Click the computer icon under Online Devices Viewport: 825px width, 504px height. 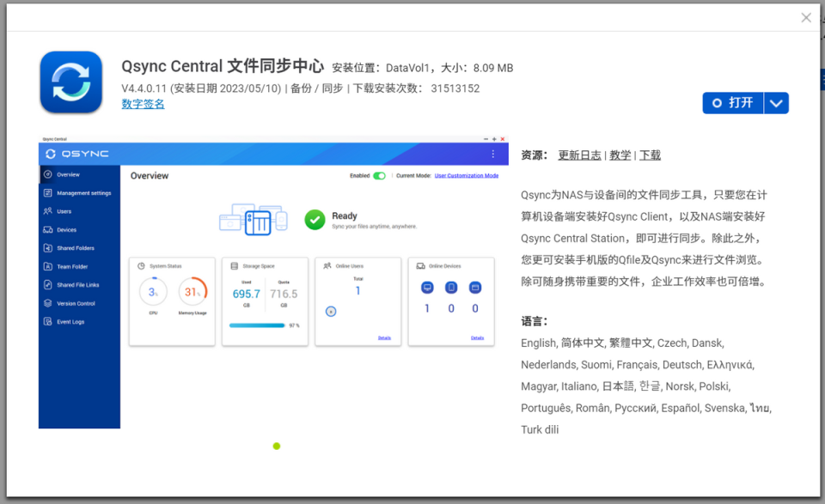pyautogui.click(x=427, y=288)
